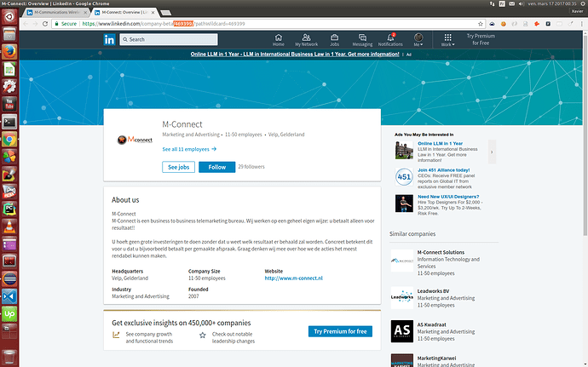The height and width of the screenshot is (367, 588).
Task: Open the clock date in top panel
Action: coord(551,3)
